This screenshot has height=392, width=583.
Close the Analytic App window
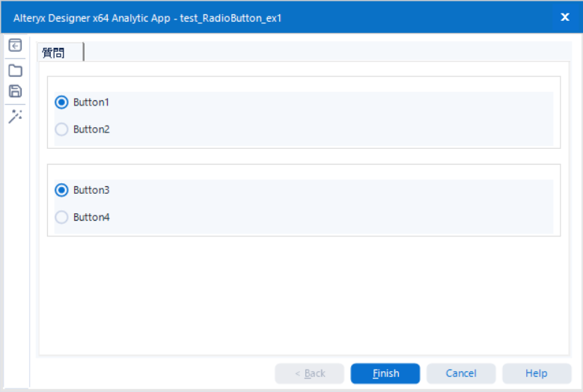pyautogui.click(x=565, y=17)
